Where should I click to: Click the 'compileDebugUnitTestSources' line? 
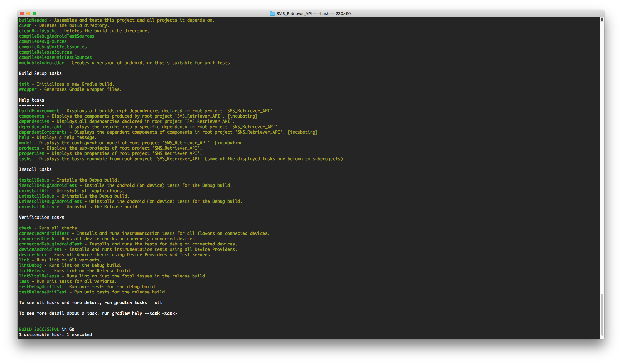pos(53,47)
